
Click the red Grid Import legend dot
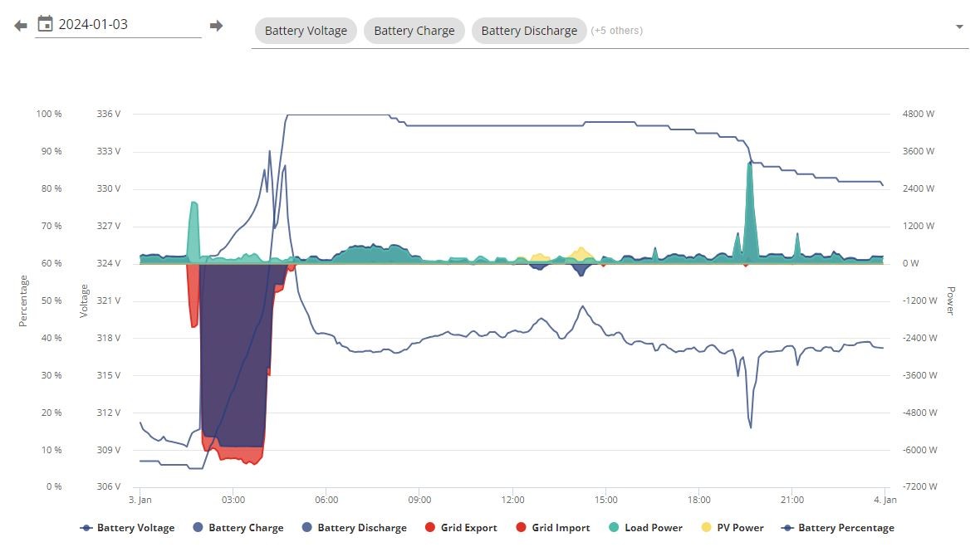click(522, 527)
